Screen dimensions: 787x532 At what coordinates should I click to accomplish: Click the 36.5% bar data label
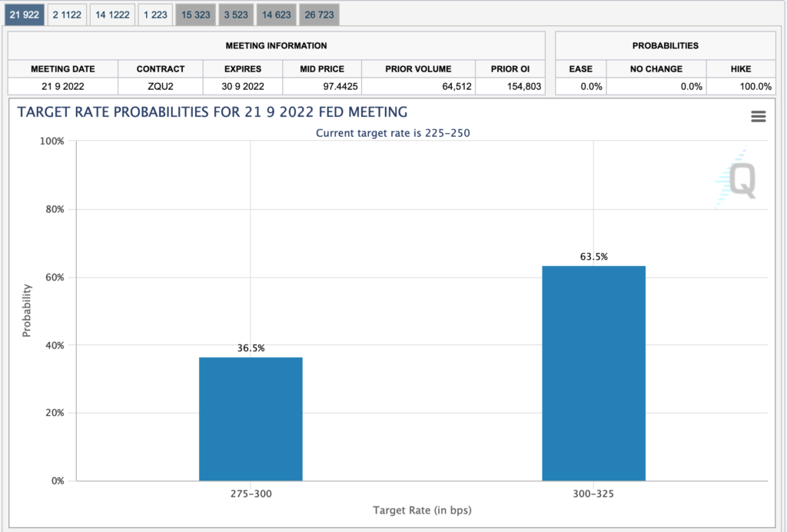tap(251, 348)
